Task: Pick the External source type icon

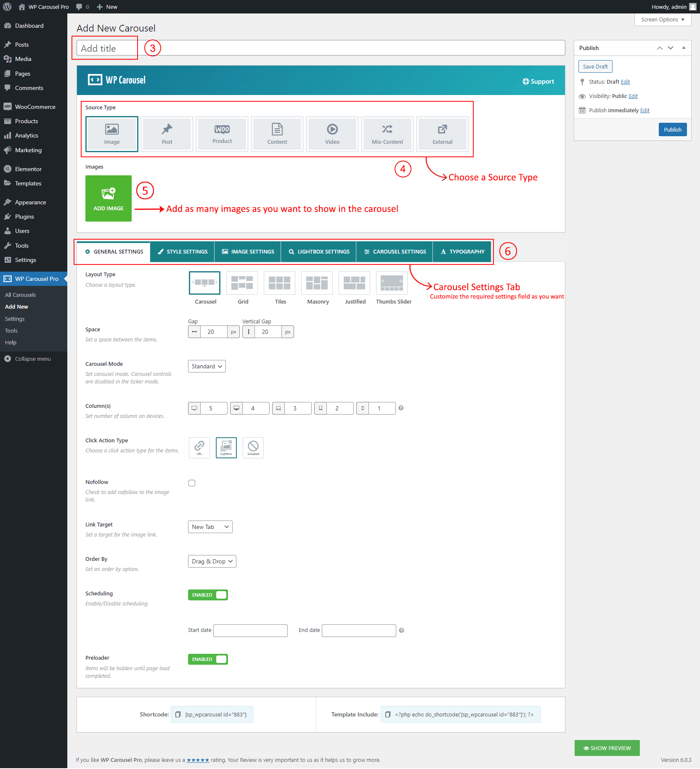Action: 442,134
